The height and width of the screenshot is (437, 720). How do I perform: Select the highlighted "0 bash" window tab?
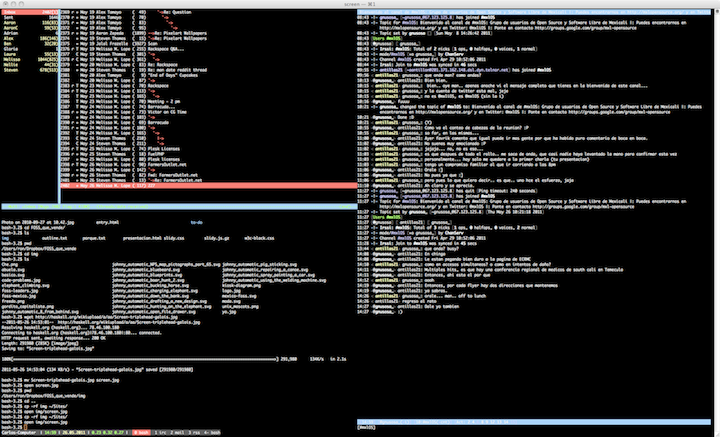[x=141, y=431]
